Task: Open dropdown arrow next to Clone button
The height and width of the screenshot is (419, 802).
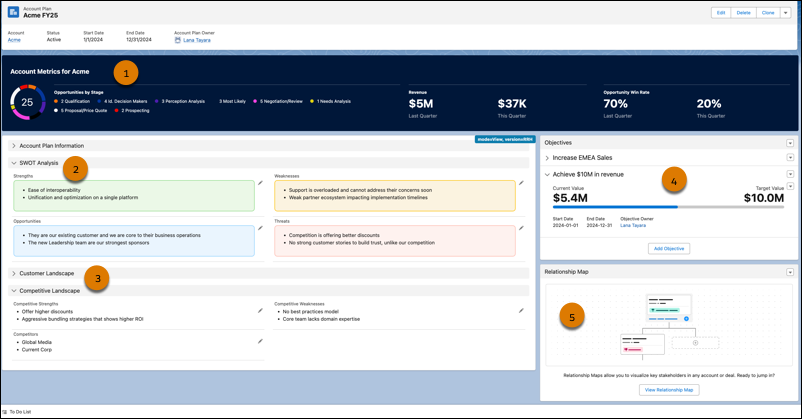Action: [786, 13]
